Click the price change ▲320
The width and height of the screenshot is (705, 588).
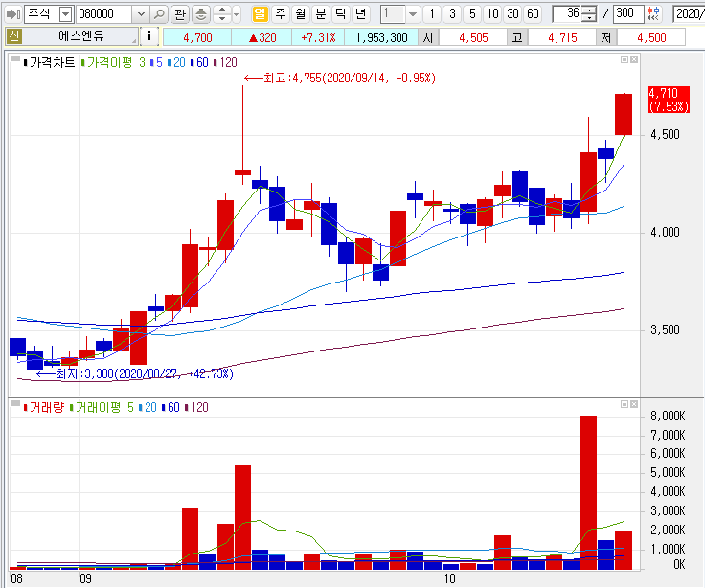pyautogui.click(x=262, y=37)
